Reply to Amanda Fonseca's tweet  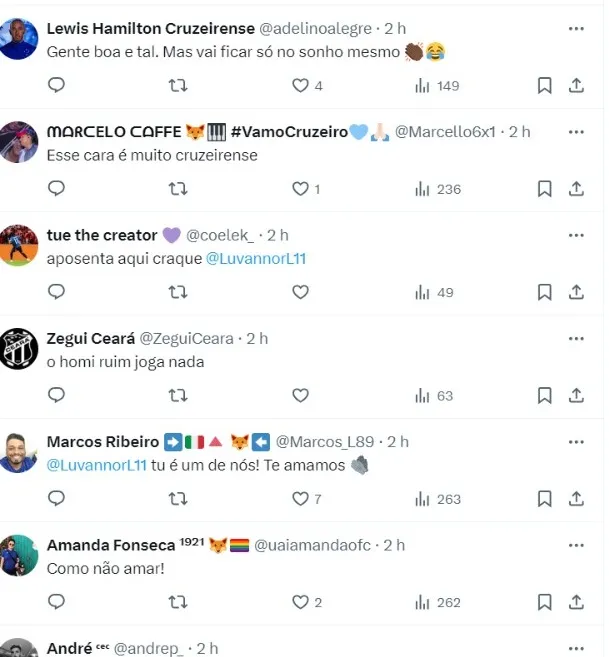tap(57, 602)
